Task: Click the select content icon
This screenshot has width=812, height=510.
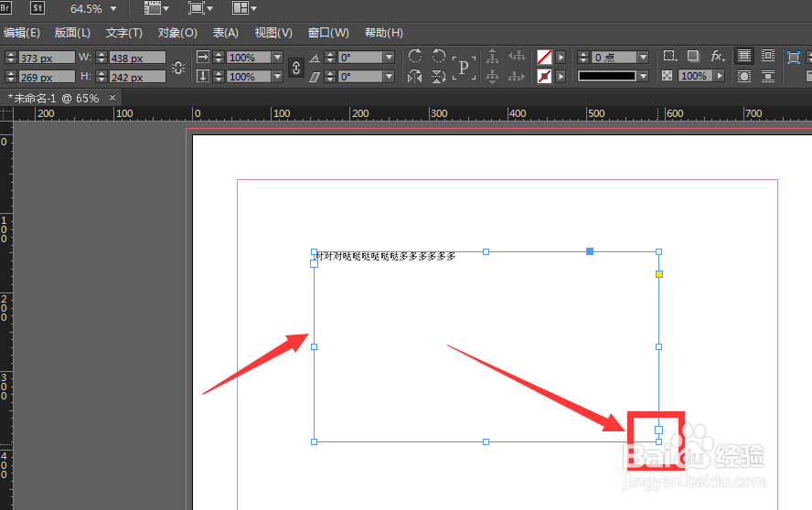Action: tap(493, 77)
